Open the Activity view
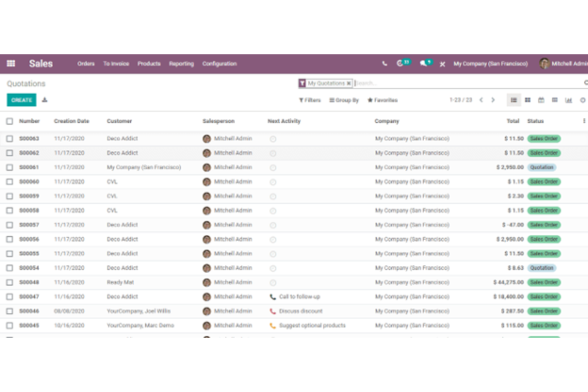Image resolution: width=588 pixels, height=392 pixels. pos(582,100)
